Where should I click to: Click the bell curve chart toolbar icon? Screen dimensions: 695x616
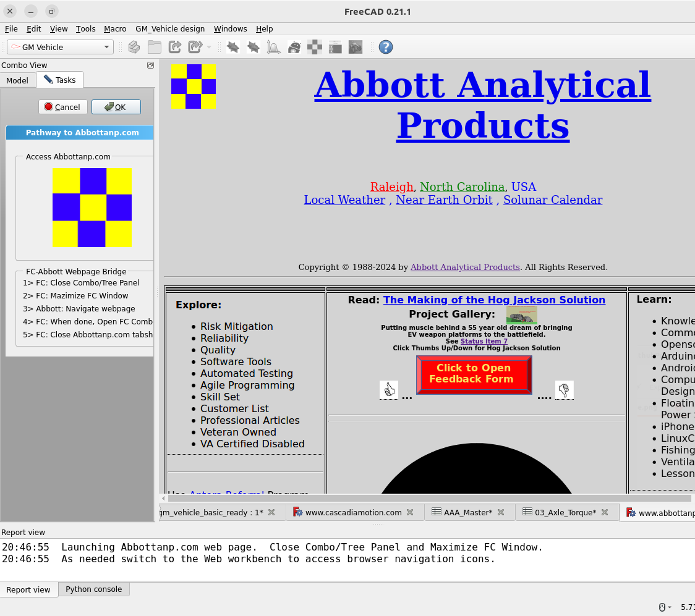click(x=273, y=47)
